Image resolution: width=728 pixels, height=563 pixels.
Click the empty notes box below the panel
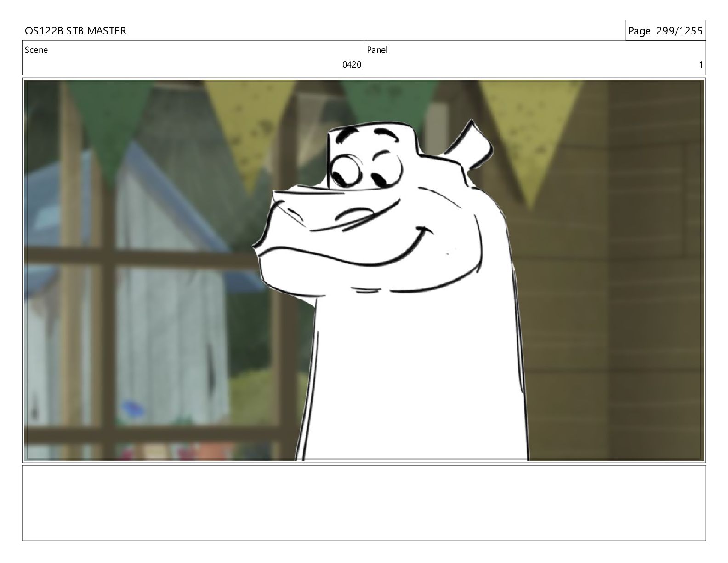pos(364,503)
